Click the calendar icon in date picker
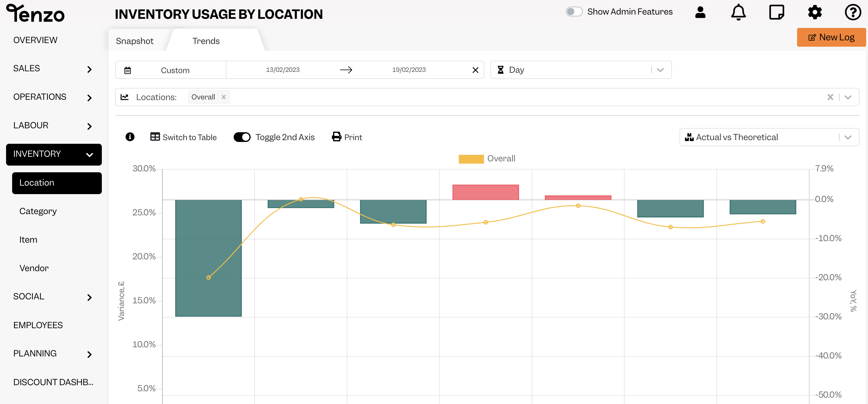 tap(127, 70)
